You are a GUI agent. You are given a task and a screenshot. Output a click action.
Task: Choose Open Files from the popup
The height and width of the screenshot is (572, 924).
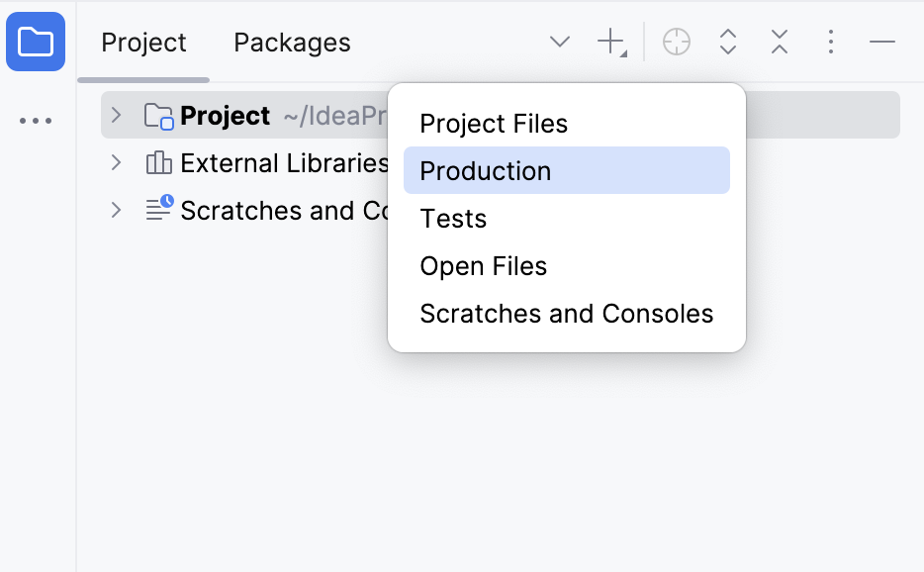pyautogui.click(x=484, y=265)
